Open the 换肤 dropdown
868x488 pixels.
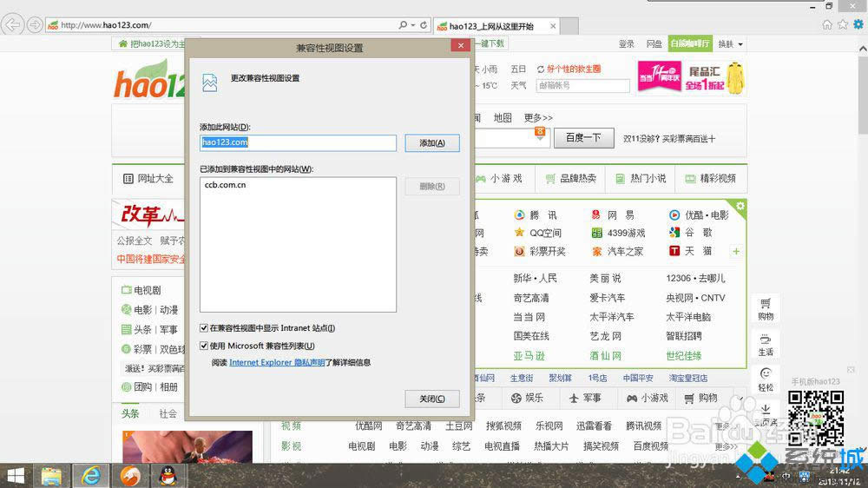pyautogui.click(x=730, y=43)
